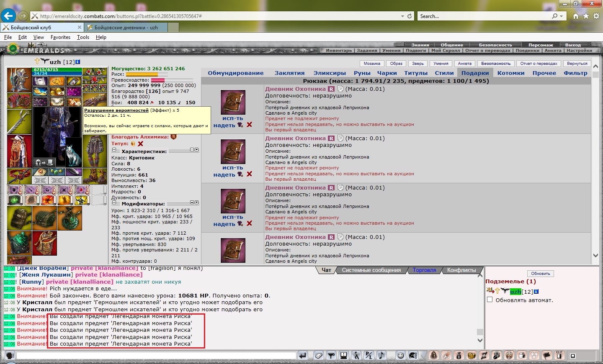Screen dimensions: 603x364
Task: Switch to Обмундирование inventory tab
Action: click(x=236, y=73)
